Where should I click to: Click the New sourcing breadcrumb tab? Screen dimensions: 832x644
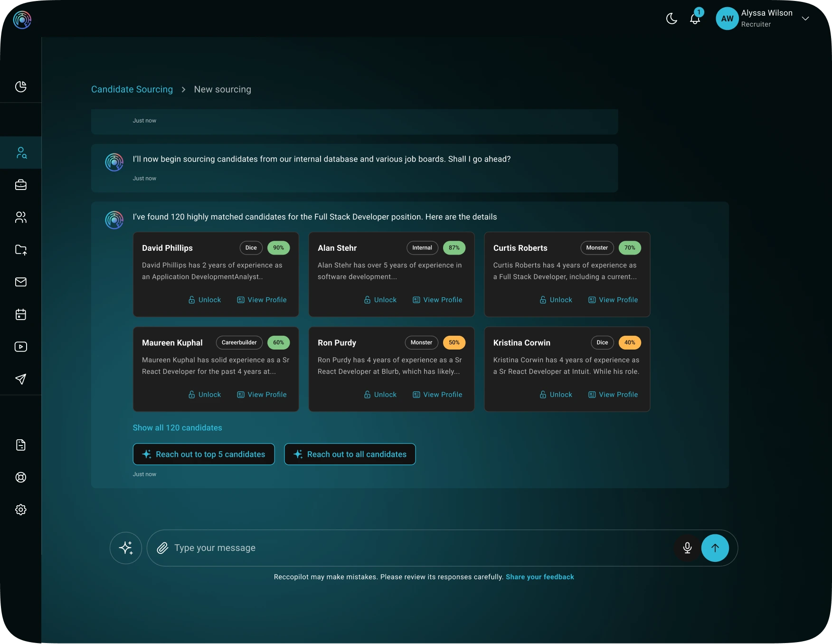coord(222,89)
